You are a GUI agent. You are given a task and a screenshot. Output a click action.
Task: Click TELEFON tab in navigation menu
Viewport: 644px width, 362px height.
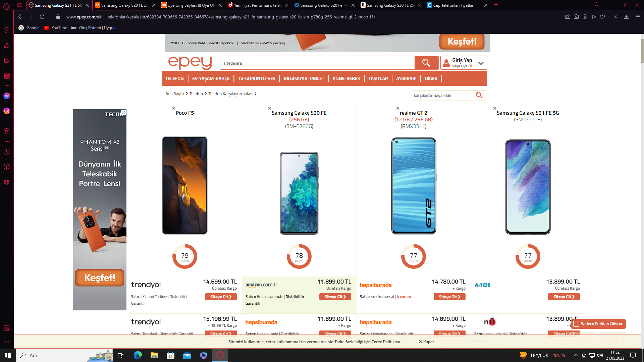click(x=174, y=78)
